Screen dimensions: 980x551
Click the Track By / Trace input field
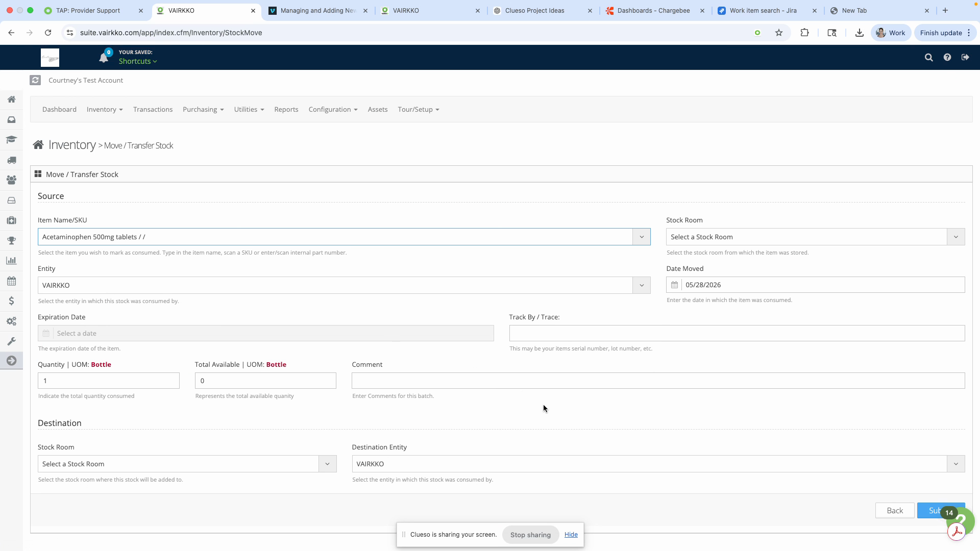tap(737, 333)
